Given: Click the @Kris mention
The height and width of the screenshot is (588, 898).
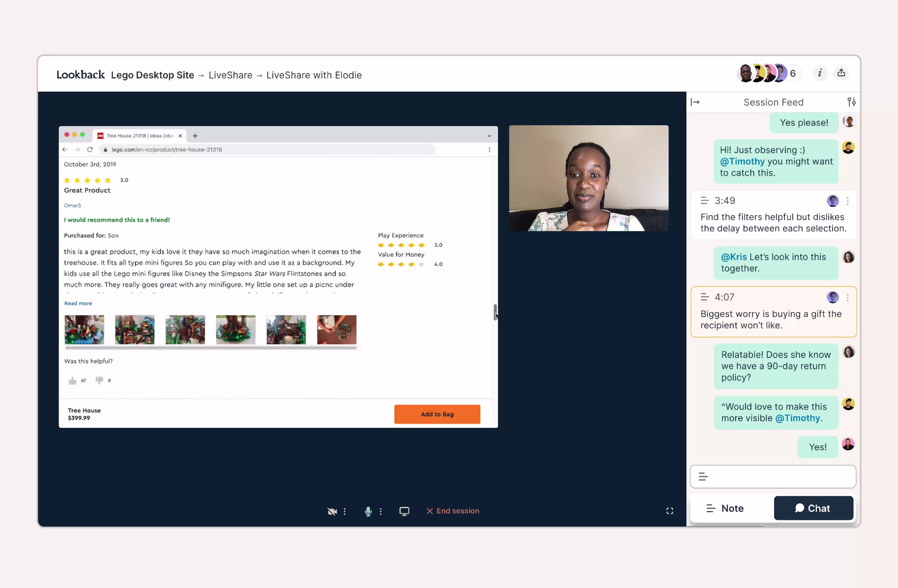Looking at the screenshot, I should [x=734, y=257].
